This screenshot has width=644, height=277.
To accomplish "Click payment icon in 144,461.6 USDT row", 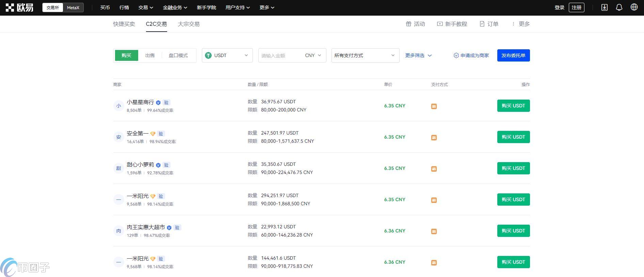I will [434, 263].
